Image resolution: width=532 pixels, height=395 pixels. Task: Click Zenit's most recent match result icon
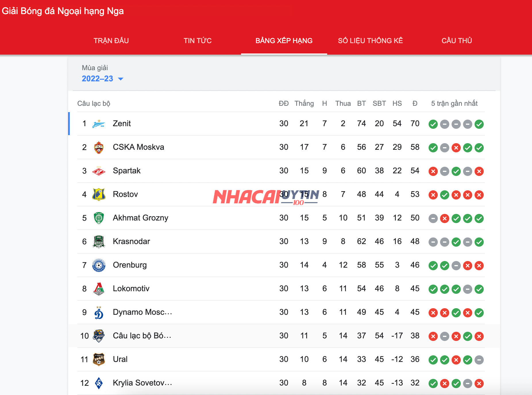[479, 124]
